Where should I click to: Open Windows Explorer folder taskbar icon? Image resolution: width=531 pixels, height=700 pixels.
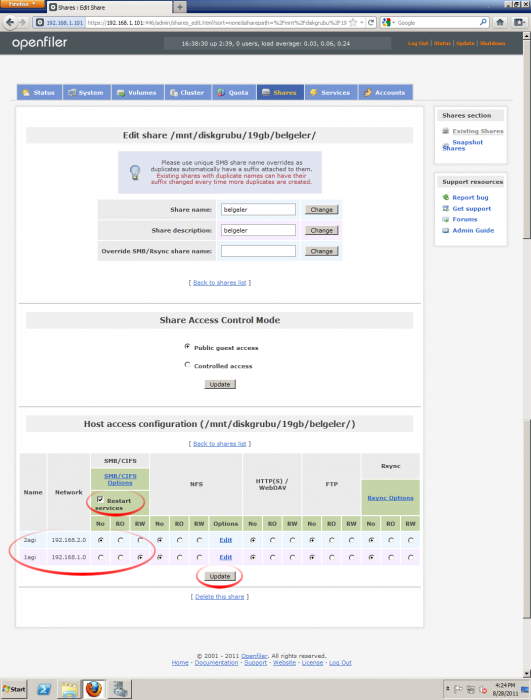69,689
